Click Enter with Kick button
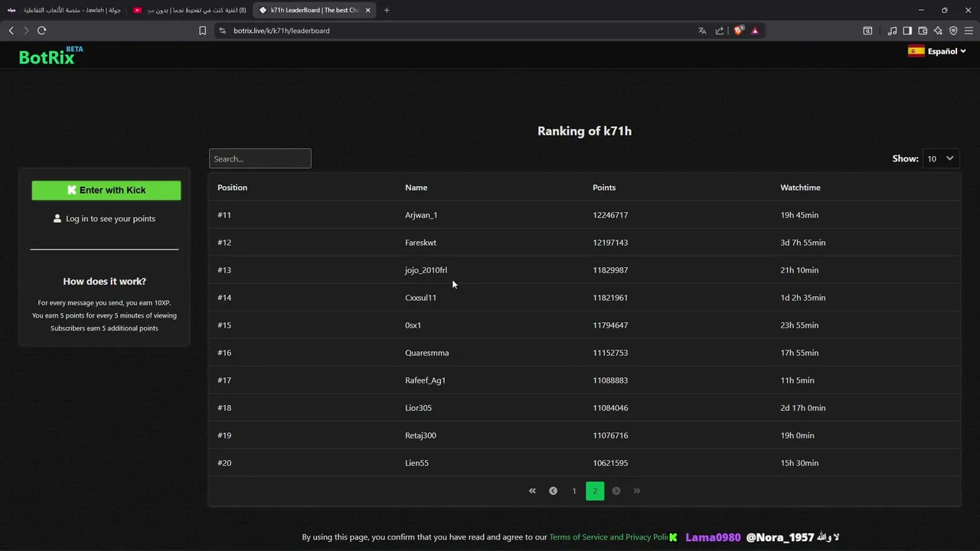980x551 pixels. coord(106,191)
